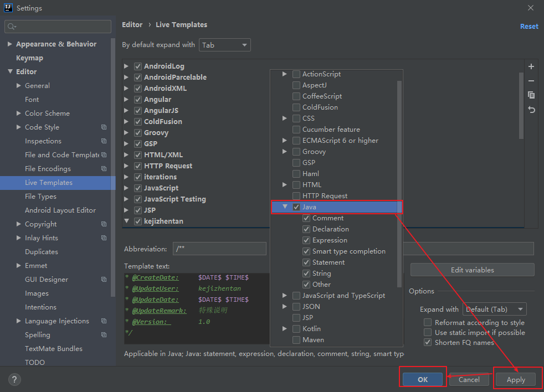Enable Use static import if possible
544x392 pixels.
[428, 333]
